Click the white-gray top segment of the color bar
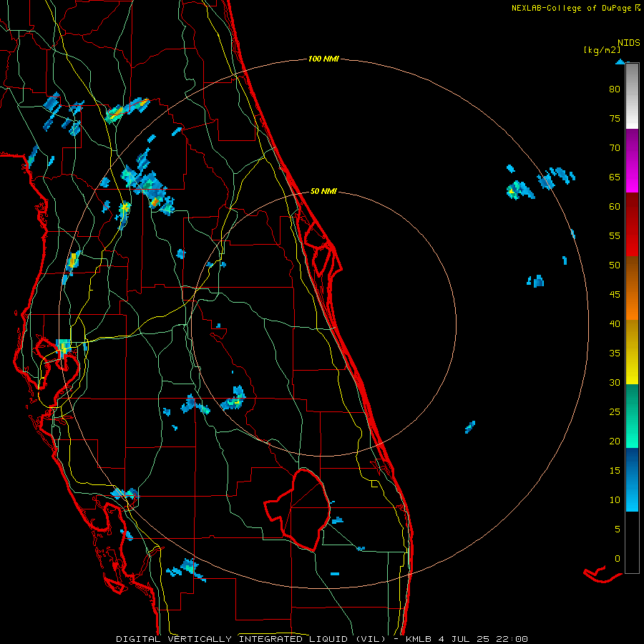644x644 pixels. point(632,97)
